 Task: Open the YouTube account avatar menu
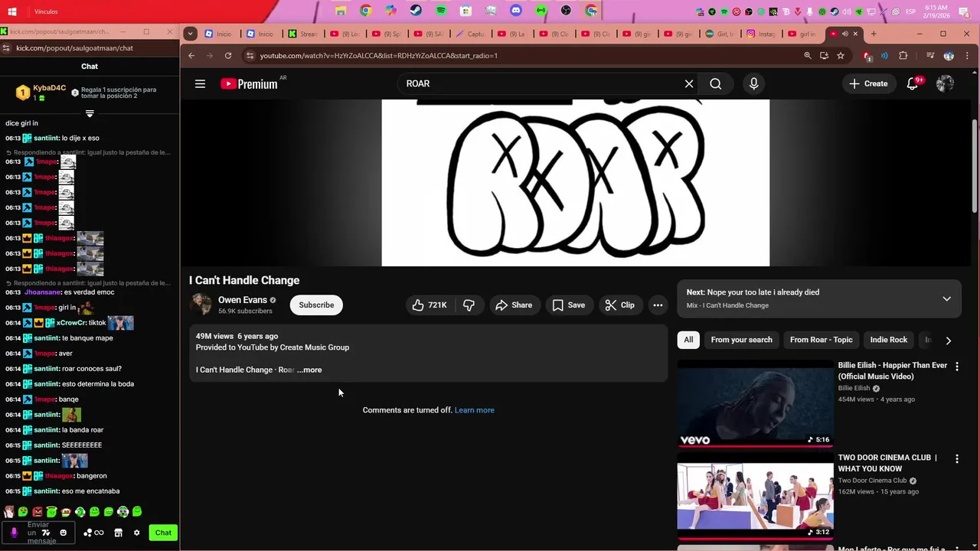945,84
